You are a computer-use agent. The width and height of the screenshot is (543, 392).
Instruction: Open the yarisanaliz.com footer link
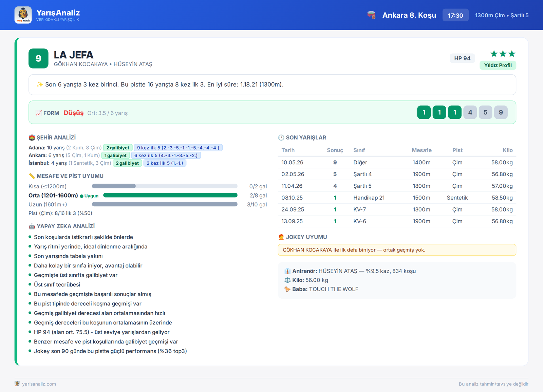click(x=39, y=384)
